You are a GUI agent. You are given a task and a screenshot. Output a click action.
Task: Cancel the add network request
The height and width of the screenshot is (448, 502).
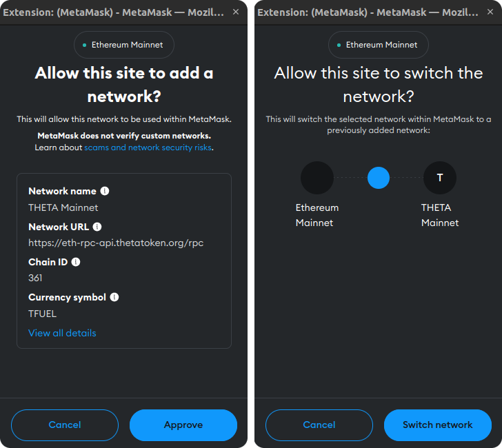point(65,425)
